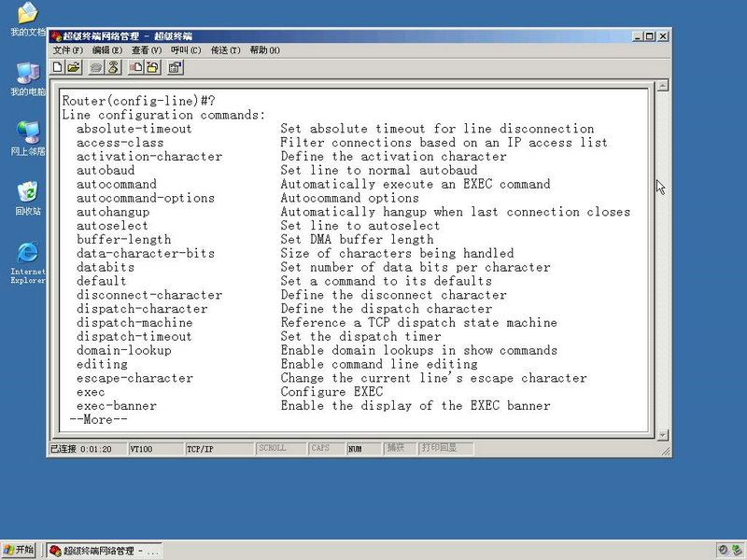Click the 'exec-banner' command text

(x=116, y=406)
